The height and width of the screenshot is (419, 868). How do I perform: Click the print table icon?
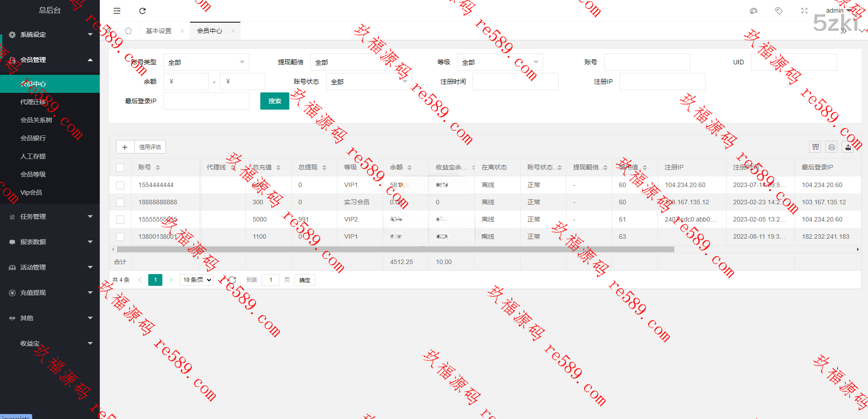[x=831, y=147]
